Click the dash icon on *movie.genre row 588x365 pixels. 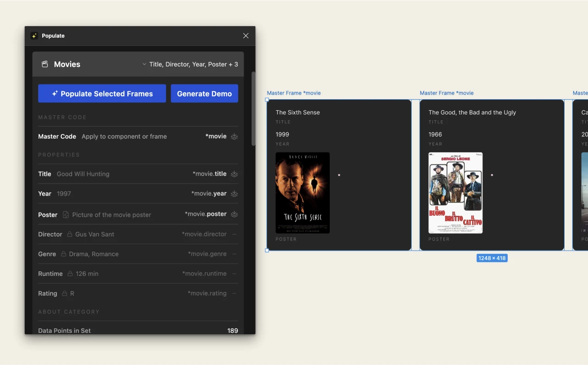234,254
